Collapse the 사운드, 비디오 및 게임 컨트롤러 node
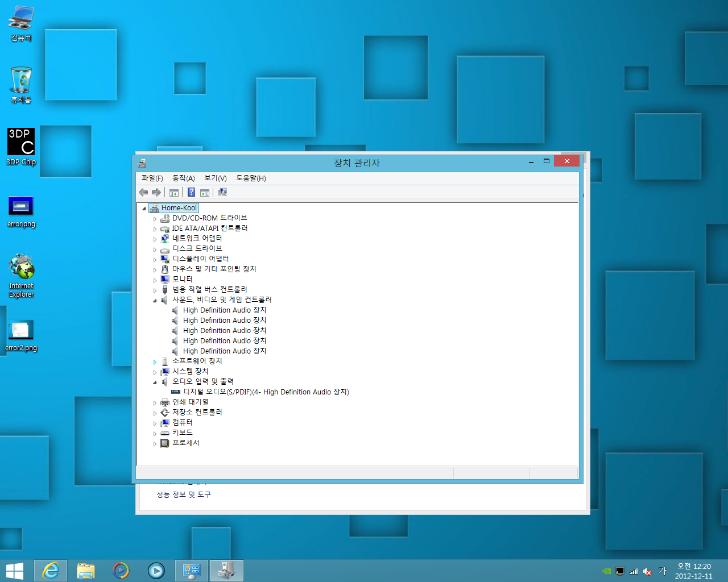Viewport: 728px width, 582px height. [x=155, y=301]
